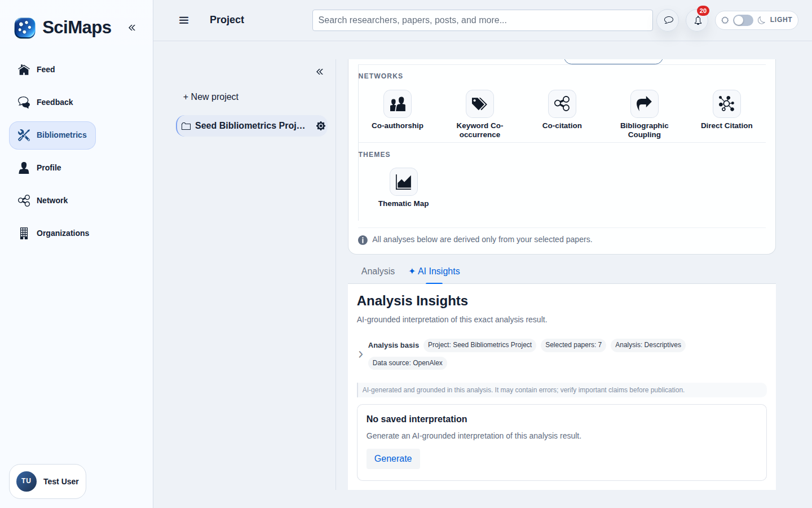Collapse the main sidebar
Image resolution: width=812 pixels, height=508 pixels.
132,28
